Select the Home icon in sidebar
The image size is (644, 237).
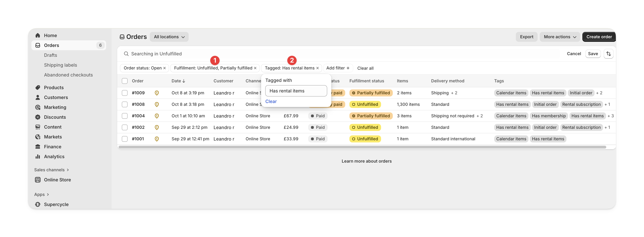(38, 35)
